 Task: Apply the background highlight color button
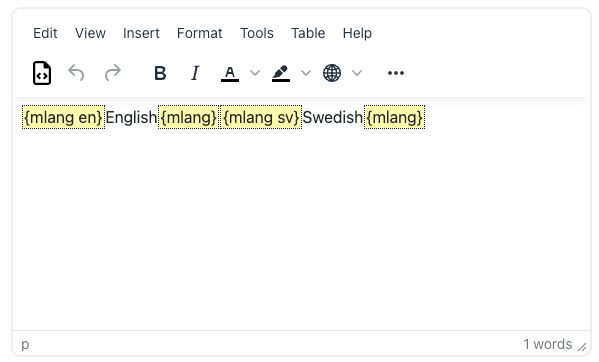[281, 73]
